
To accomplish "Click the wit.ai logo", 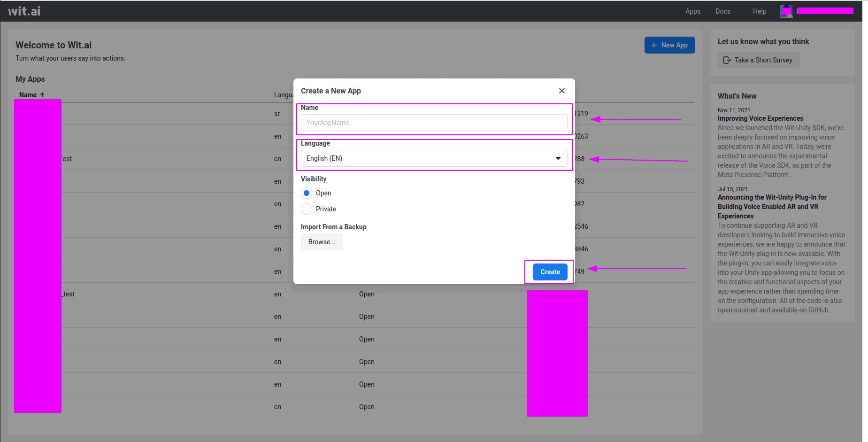I will [x=24, y=11].
